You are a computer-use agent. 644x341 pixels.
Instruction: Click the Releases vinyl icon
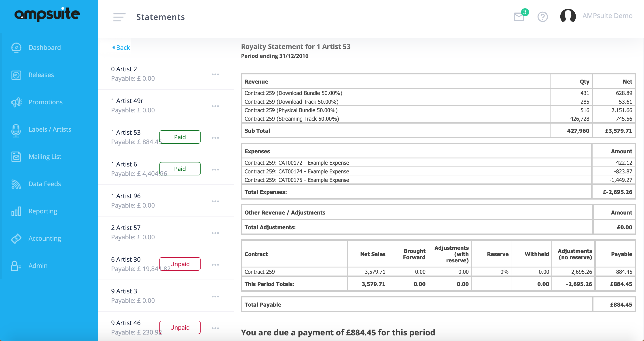click(x=16, y=75)
